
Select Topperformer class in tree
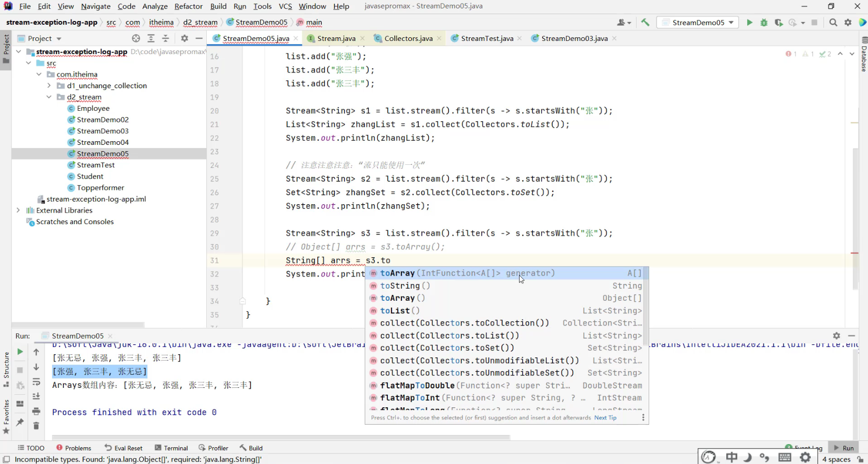point(100,188)
